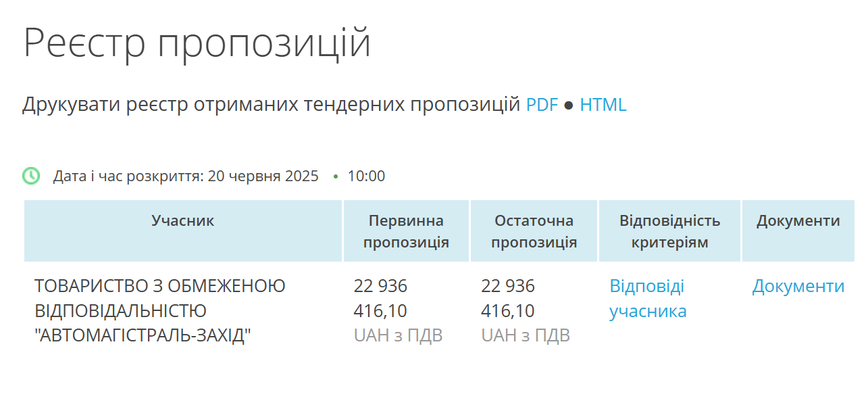Viewport: 868px width, 407px height.
Task: Open the HTML version of the register
Action: [x=603, y=105]
